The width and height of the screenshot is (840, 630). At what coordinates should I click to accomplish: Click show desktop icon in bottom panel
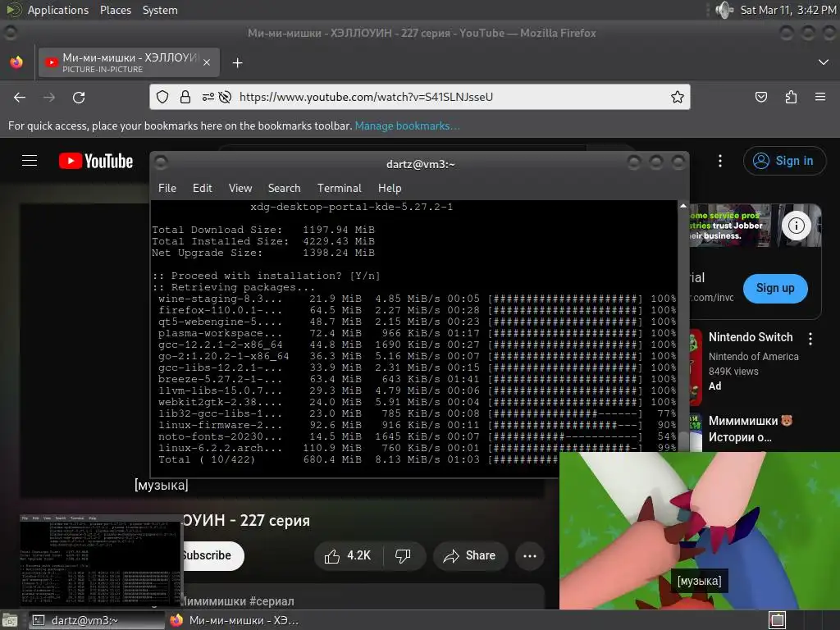(10, 620)
